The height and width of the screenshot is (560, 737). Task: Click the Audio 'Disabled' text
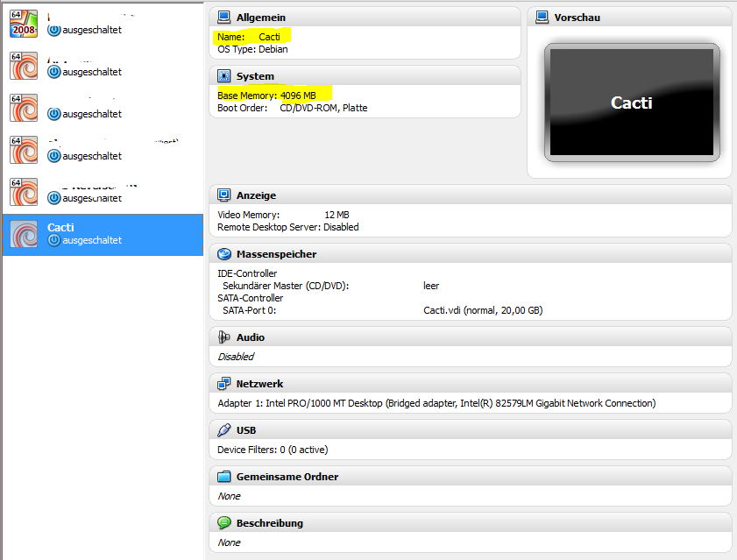pos(236,357)
